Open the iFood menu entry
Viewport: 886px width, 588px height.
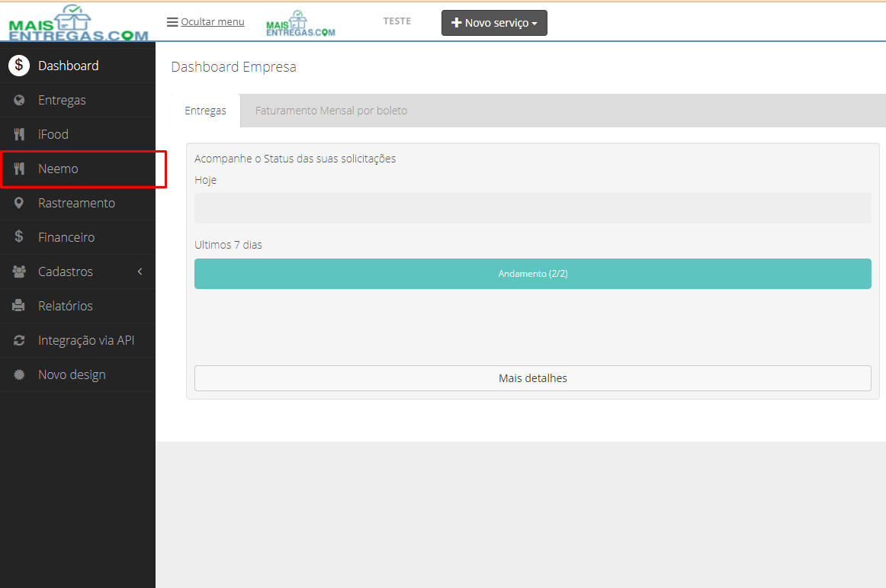click(78, 134)
